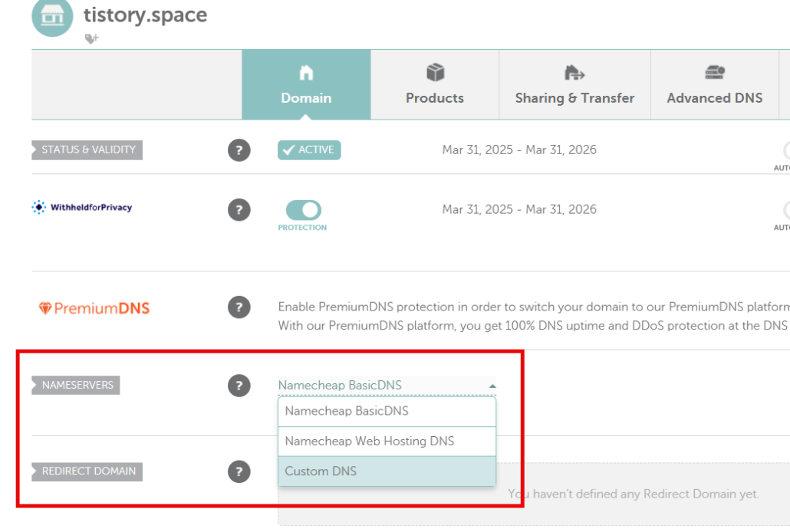
Task: Collapse the Namecheap BasicDNS nameserver dropdown
Action: (387, 386)
